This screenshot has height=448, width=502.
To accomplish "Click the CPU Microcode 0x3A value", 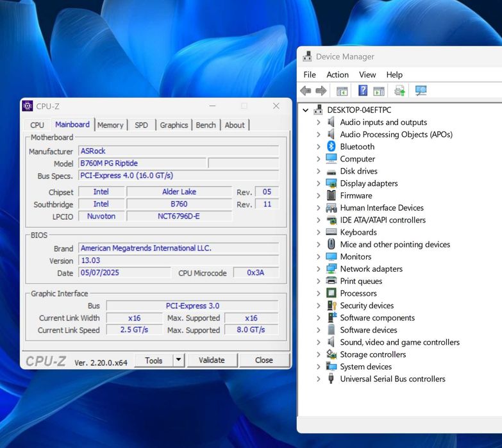I will click(256, 272).
